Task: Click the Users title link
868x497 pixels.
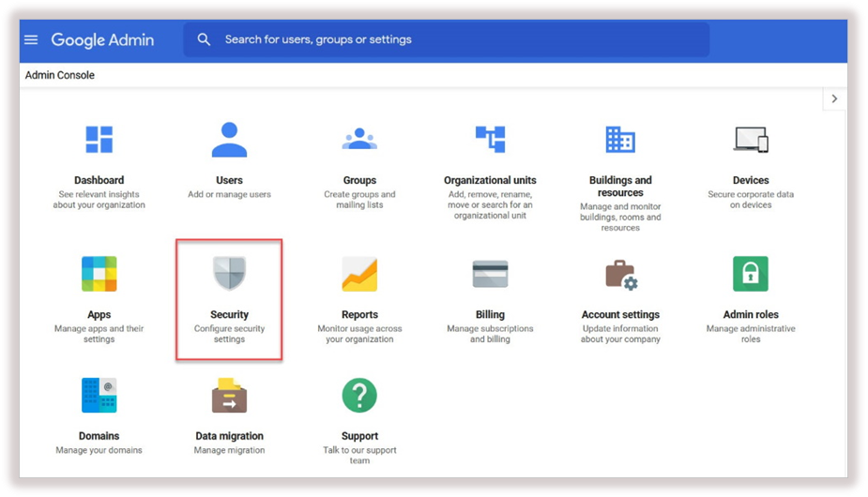Action: (229, 180)
